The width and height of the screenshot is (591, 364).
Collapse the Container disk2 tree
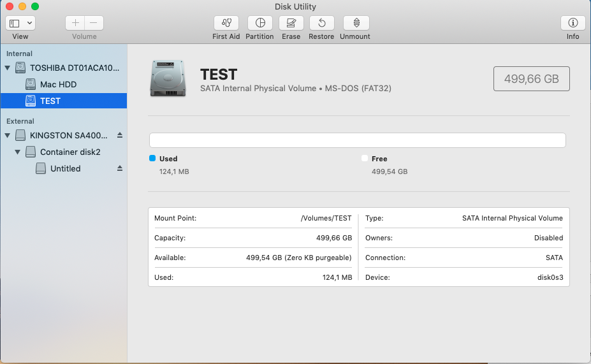17,152
